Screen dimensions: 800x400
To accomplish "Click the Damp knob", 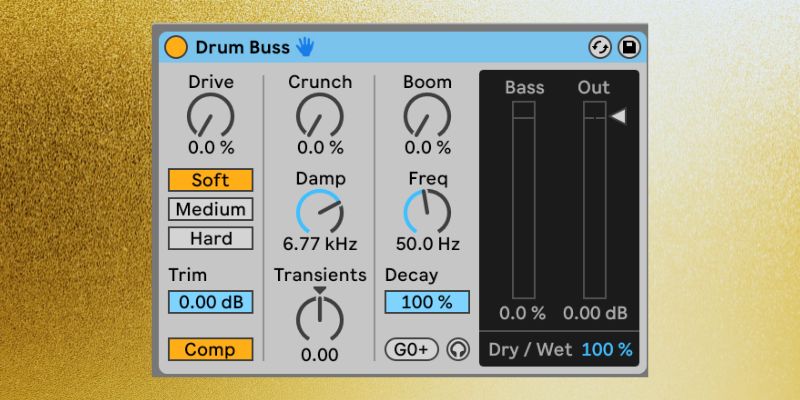I will click(320, 212).
